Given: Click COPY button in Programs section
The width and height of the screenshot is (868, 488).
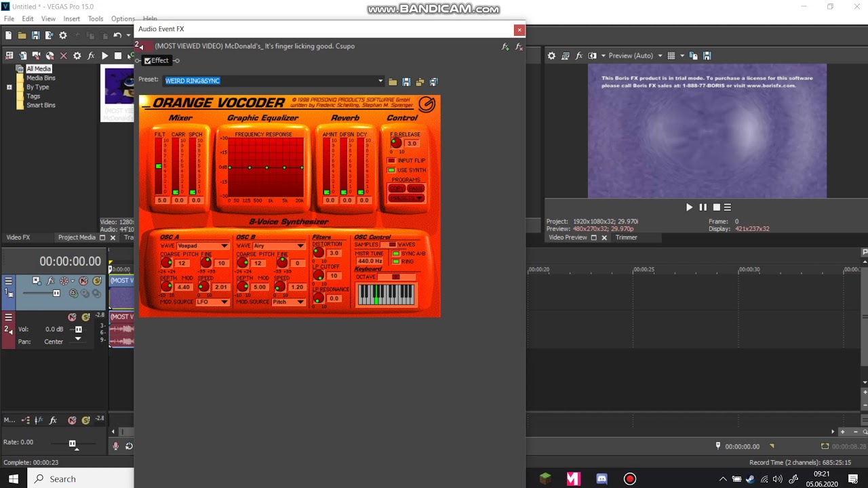Looking at the screenshot, I should tap(397, 188).
